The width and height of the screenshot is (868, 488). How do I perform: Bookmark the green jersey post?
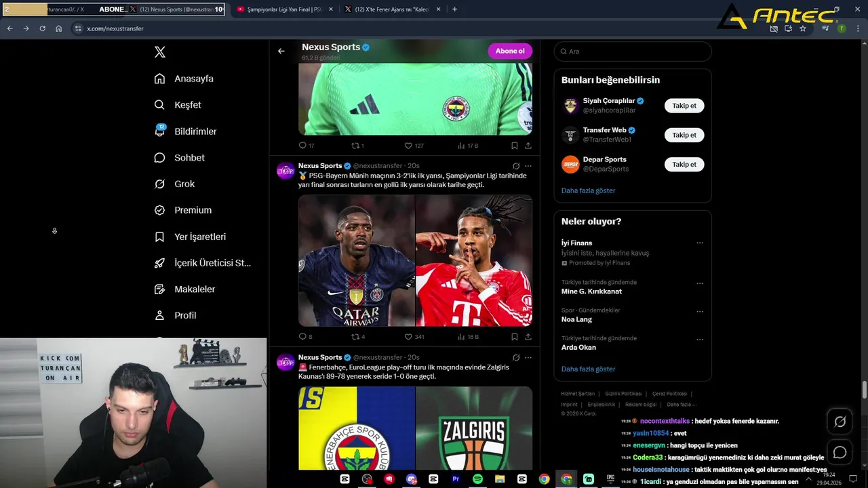pos(515,146)
